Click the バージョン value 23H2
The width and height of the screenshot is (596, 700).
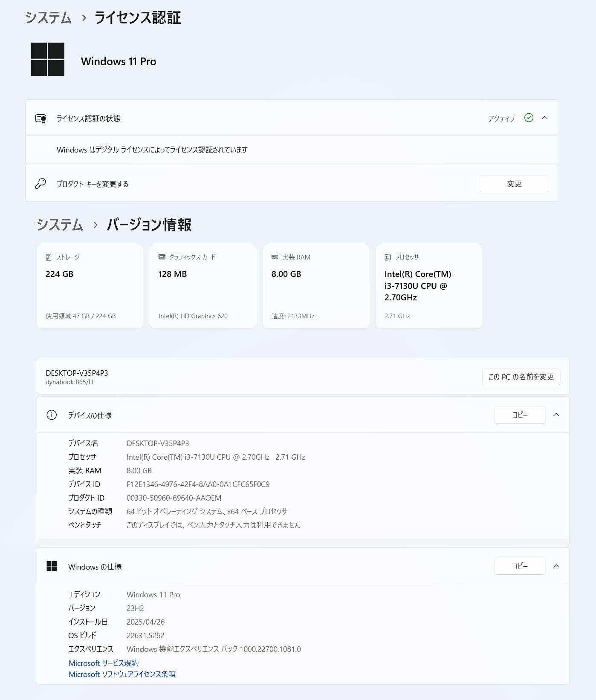135,608
